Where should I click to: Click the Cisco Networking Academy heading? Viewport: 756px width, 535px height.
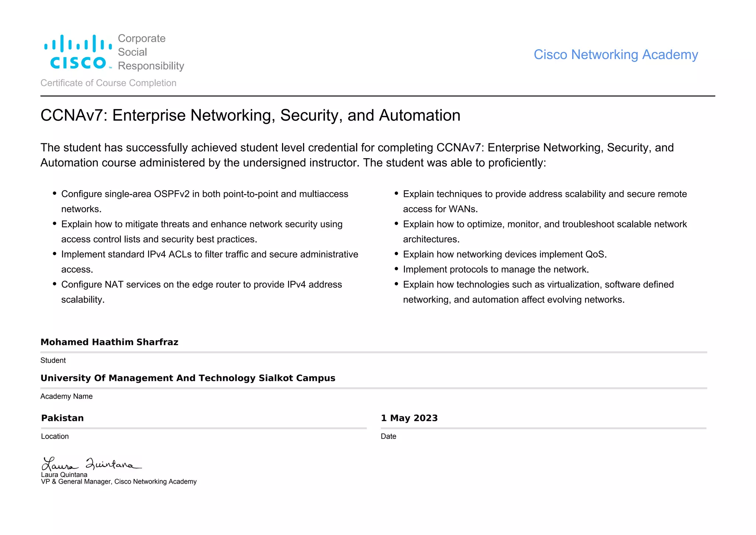pyautogui.click(x=616, y=55)
